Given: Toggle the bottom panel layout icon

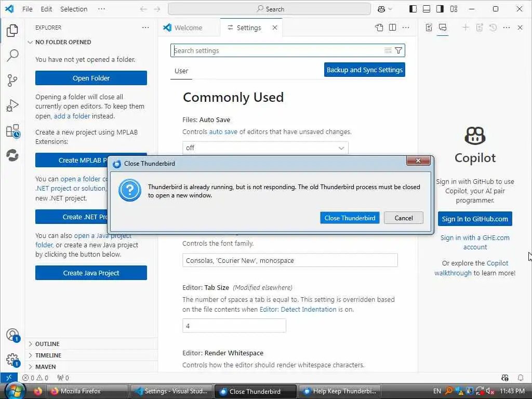Looking at the screenshot, I should click(427, 9).
